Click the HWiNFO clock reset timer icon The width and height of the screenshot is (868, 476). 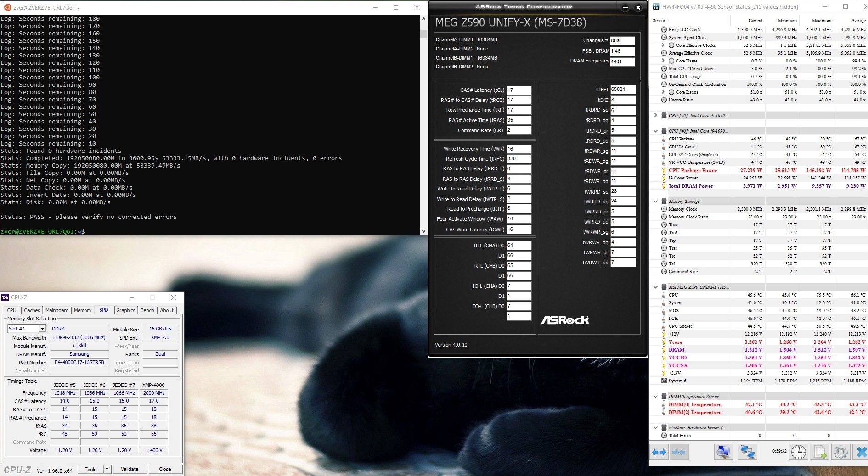point(799,452)
